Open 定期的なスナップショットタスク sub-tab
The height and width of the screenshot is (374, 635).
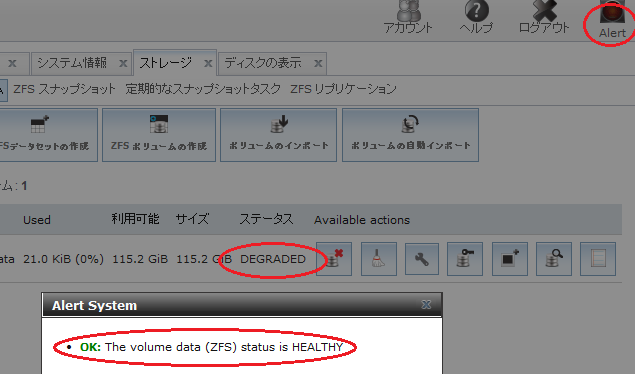click(203, 89)
